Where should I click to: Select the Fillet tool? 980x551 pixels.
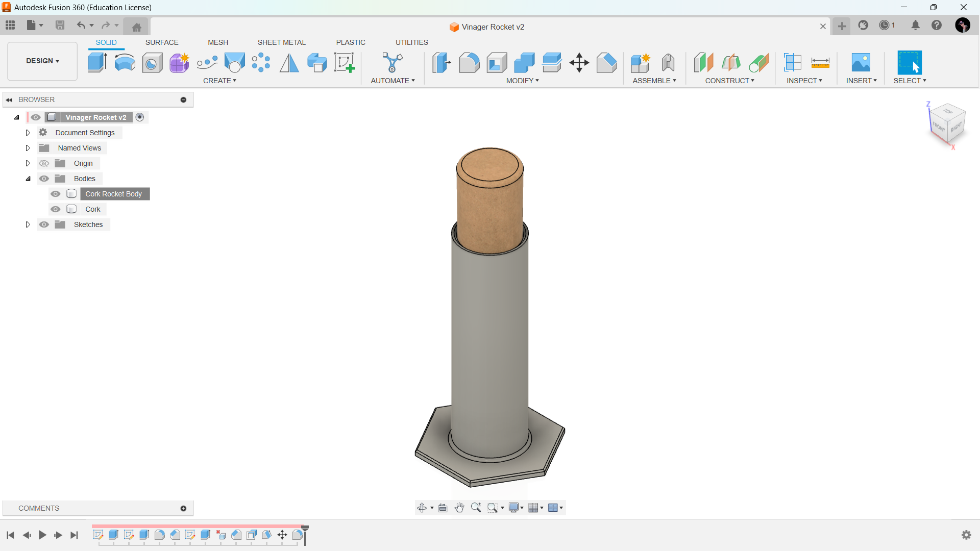pos(470,62)
